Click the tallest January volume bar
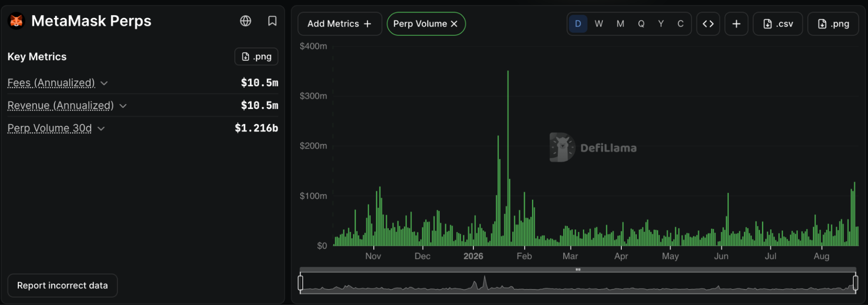This screenshot has height=305, width=868. coord(508,158)
